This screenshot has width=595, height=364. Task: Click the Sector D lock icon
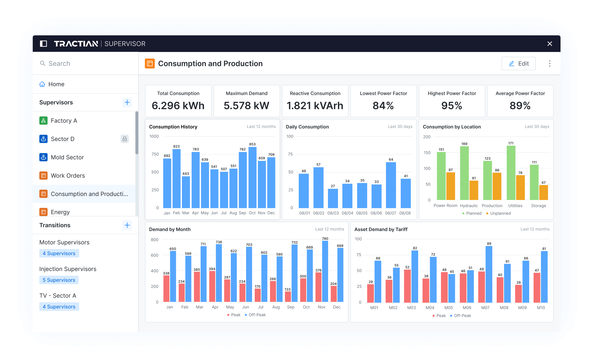[125, 139]
